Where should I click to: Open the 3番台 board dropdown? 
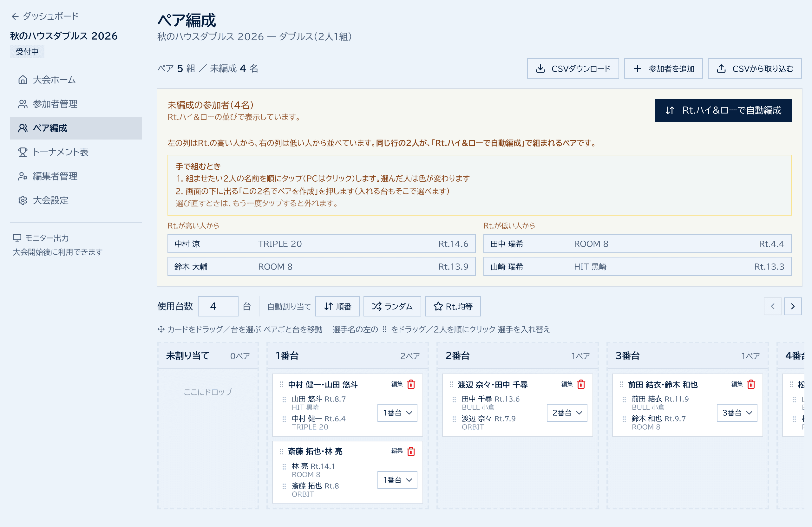click(737, 413)
